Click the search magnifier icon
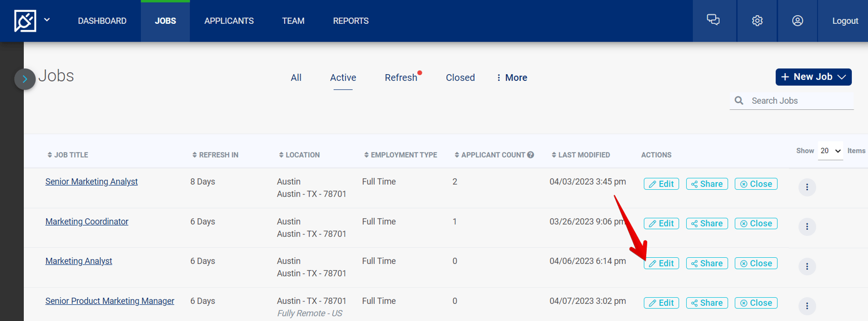The height and width of the screenshot is (321, 868). (x=739, y=101)
